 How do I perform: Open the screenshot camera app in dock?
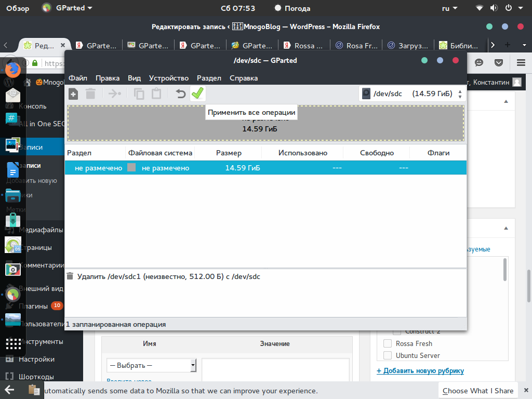coord(13,270)
